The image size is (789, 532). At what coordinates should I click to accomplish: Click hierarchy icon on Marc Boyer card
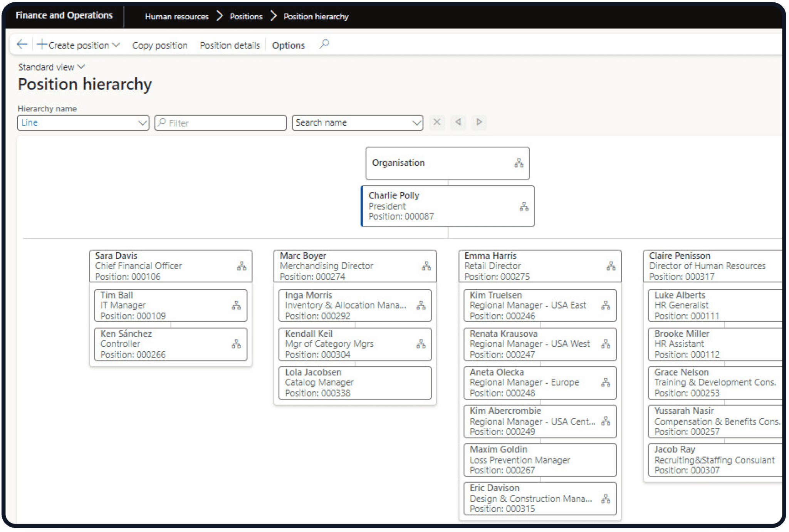426,266
